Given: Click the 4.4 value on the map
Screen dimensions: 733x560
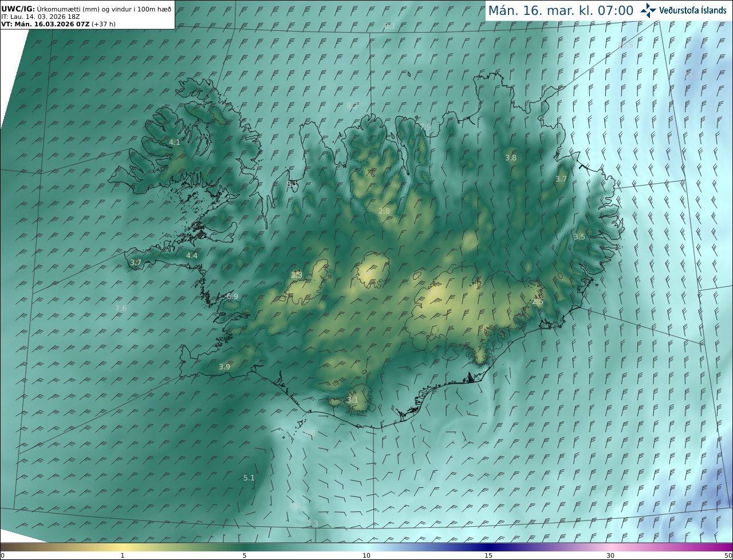Looking at the screenshot, I should pyautogui.click(x=192, y=255).
